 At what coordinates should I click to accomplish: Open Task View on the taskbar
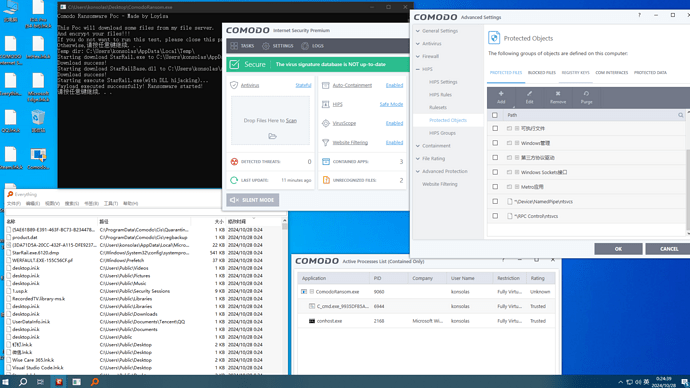coord(40,382)
